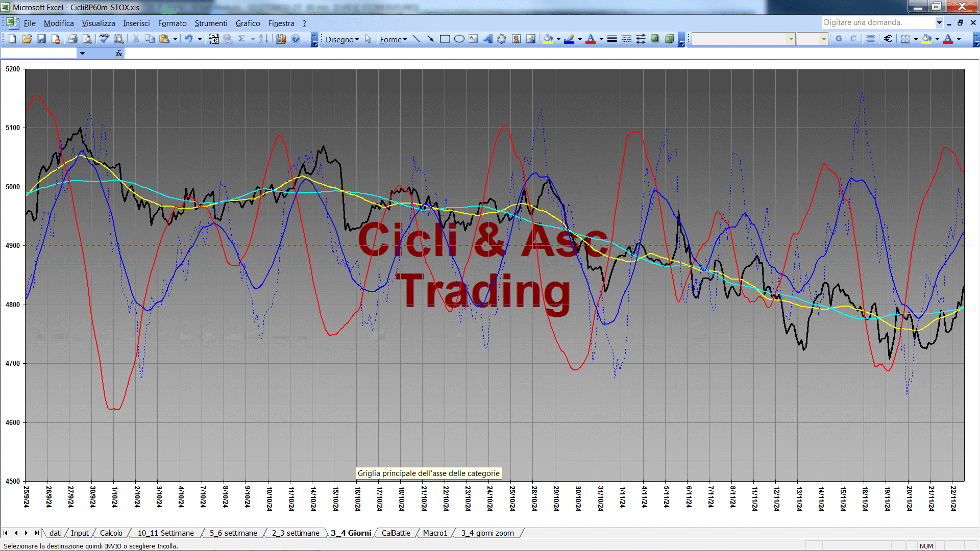Click the Select Objects pointer icon
980x551 pixels.
pyautogui.click(x=368, y=39)
